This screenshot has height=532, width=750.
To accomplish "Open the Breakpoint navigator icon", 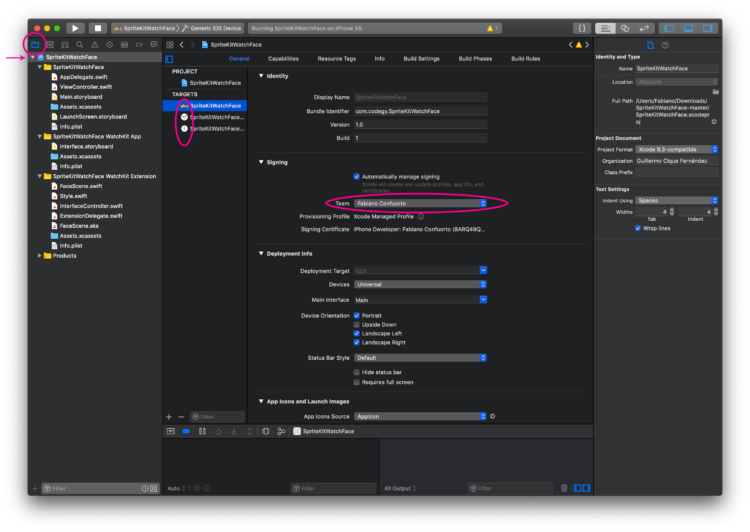I will (139, 44).
